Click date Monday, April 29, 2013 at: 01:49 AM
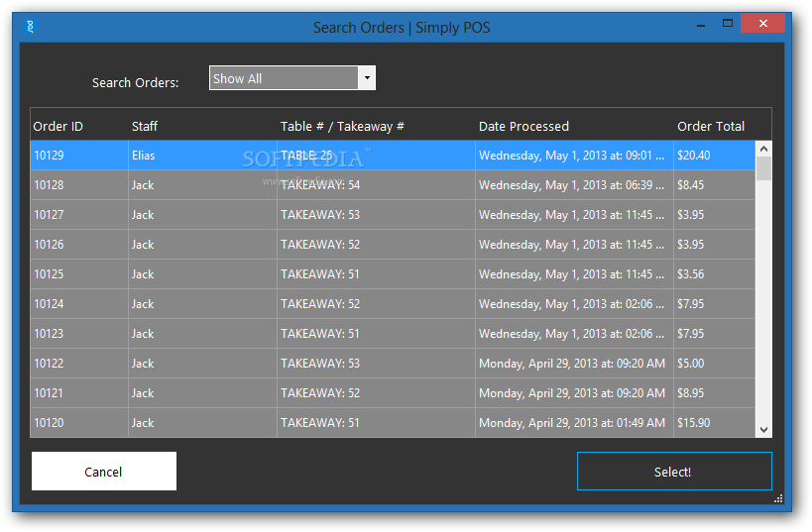This screenshot has height=532, width=812. pos(572,423)
